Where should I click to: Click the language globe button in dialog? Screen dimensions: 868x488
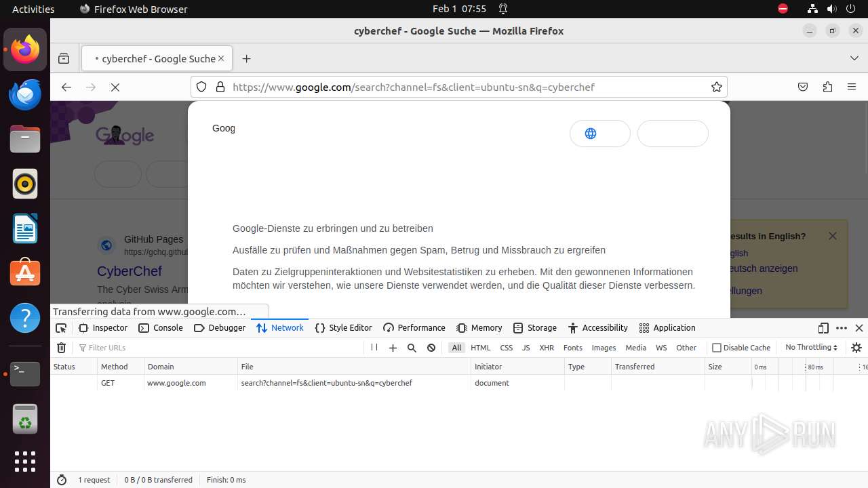[x=600, y=134]
